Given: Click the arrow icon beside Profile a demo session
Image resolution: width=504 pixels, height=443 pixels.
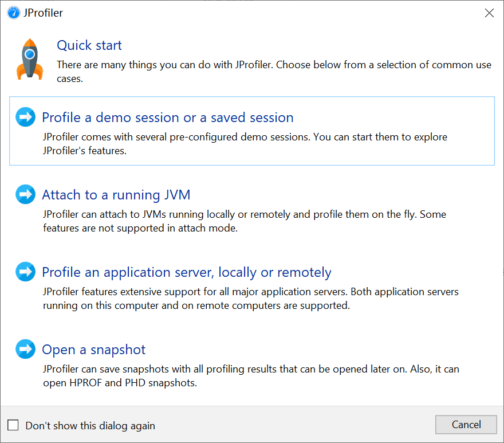Looking at the screenshot, I should point(25,117).
